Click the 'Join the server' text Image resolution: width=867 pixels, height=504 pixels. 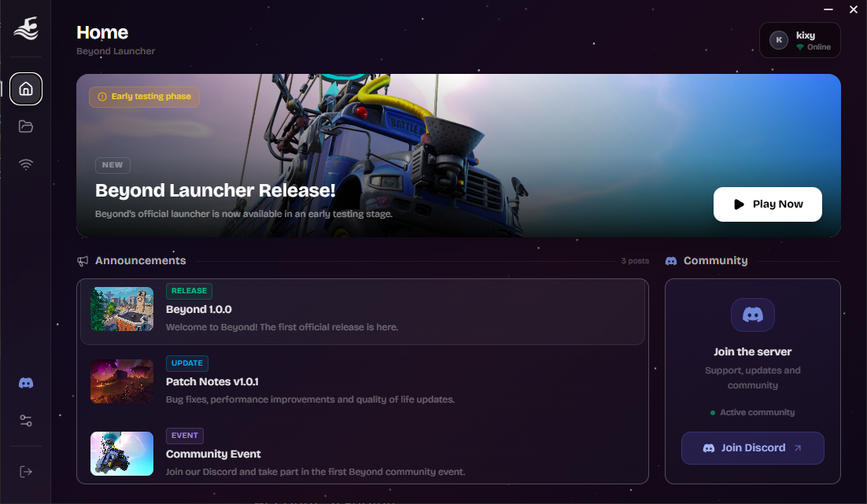[x=753, y=352]
